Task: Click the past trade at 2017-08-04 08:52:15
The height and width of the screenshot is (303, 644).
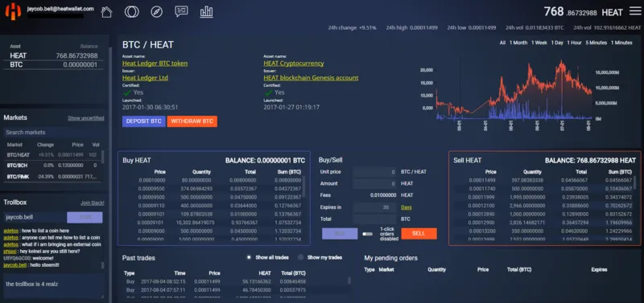Action: point(214,281)
